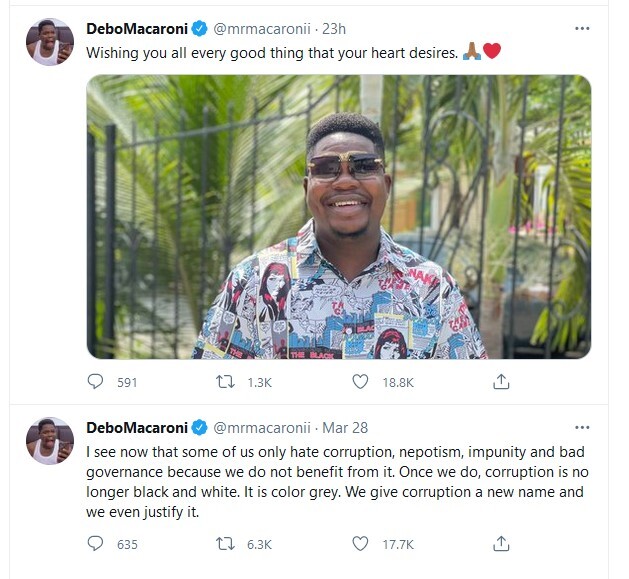This screenshot has height=579, width=629.
Task: Open the '23h' tweet timestamp
Action: pos(333,28)
